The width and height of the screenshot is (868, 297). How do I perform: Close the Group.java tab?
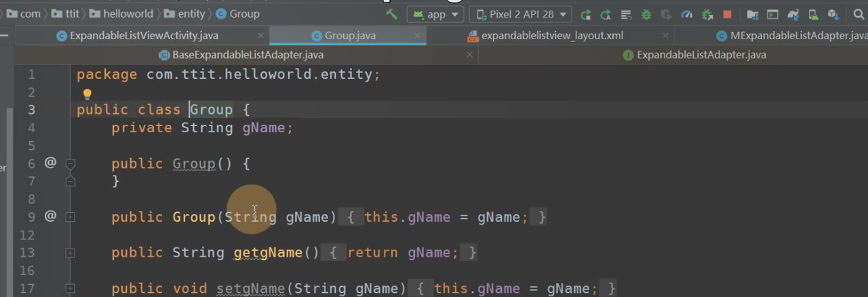click(417, 36)
